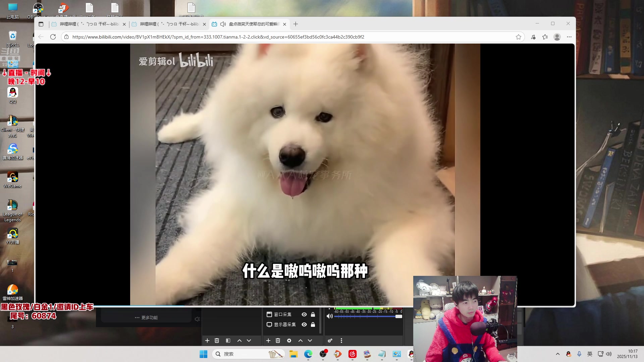The height and width of the screenshot is (362, 644).
Task: Add page to favorites star icon
Action: point(519,37)
